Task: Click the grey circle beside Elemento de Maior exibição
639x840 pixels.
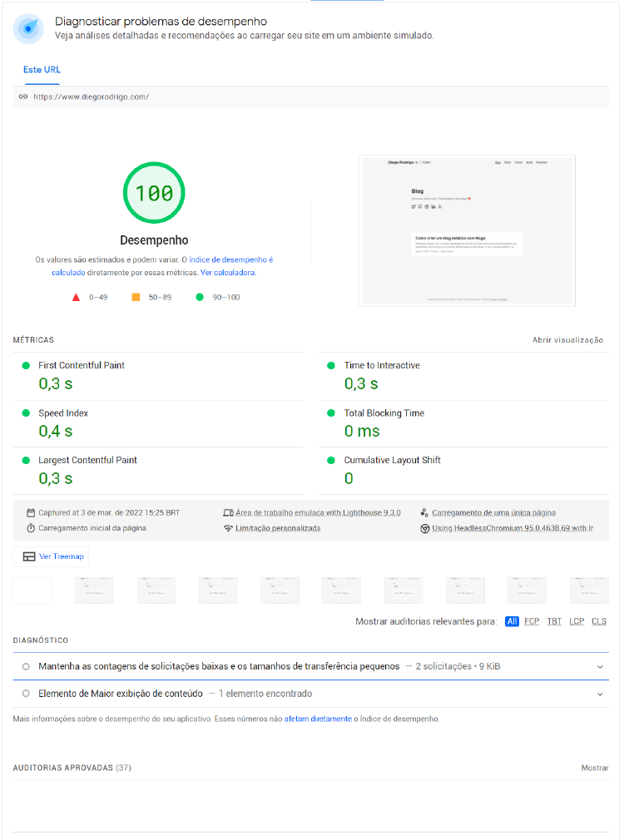Action: (x=26, y=694)
